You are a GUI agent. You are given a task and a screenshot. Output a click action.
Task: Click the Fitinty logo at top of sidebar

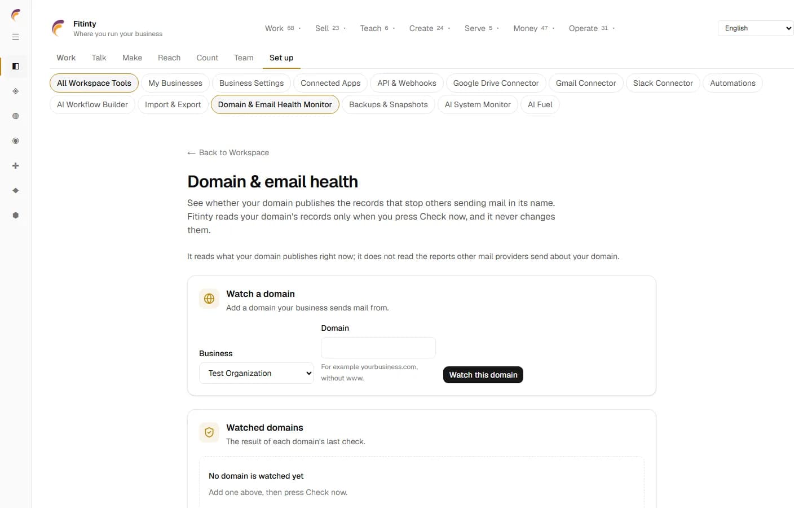tap(16, 15)
